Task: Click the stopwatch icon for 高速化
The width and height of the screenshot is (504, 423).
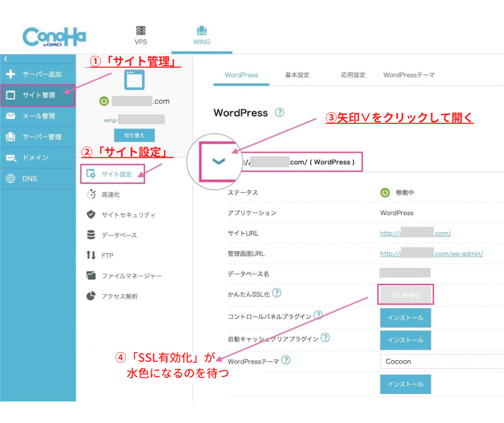Action: point(91,194)
